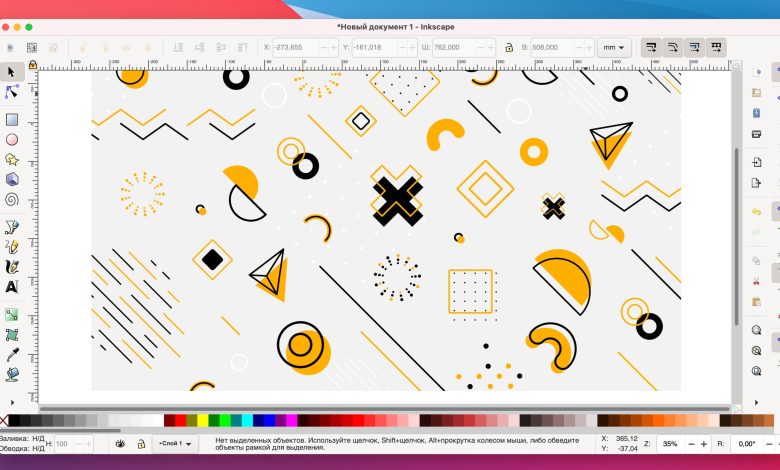
Task: Select the Color picker dropper tool
Action: click(12, 354)
